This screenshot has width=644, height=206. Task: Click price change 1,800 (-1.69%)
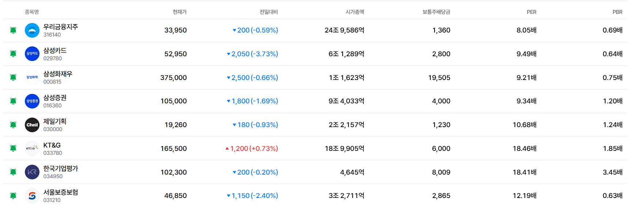[x=253, y=101]
